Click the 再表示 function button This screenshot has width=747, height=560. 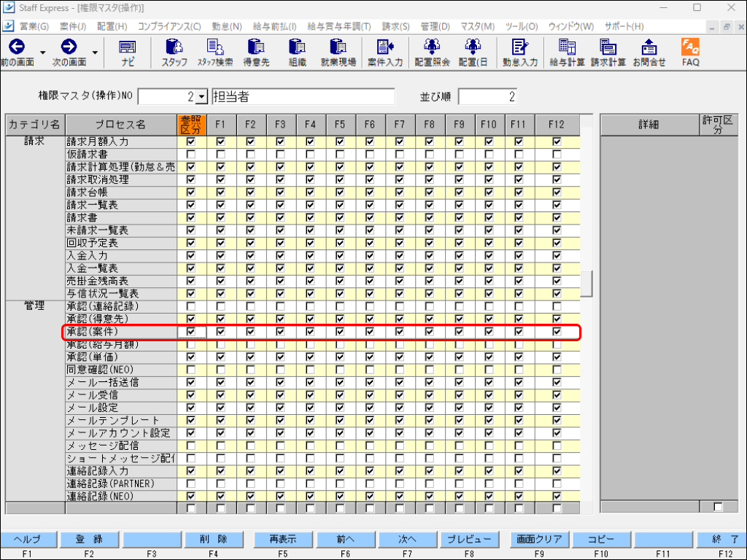283,540
